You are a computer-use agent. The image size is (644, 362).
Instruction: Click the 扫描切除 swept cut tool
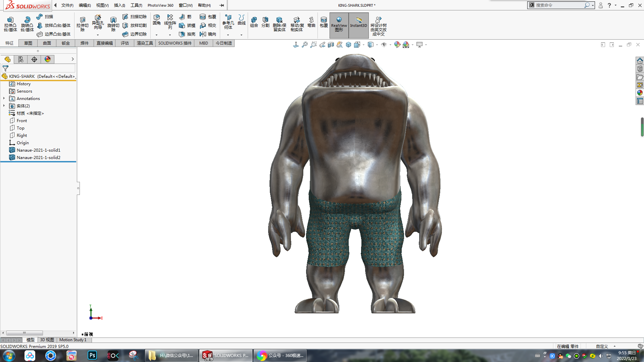[x=135, y=16]
